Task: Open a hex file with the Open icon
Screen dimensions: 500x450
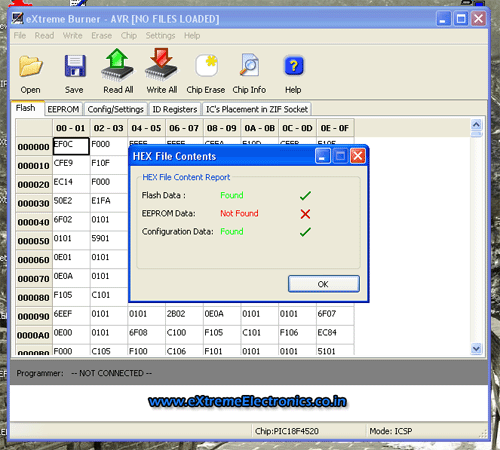Action: 31,66
